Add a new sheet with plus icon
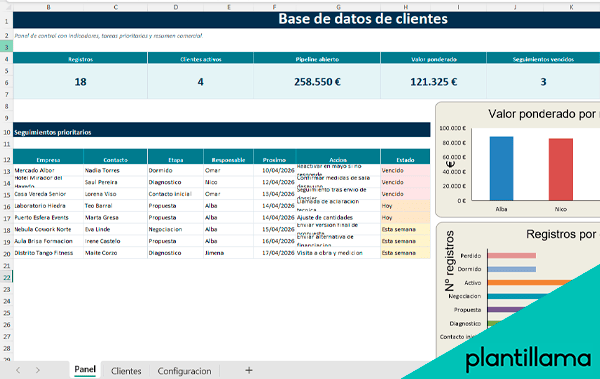600x379 pixels. [x=249, y=370]
